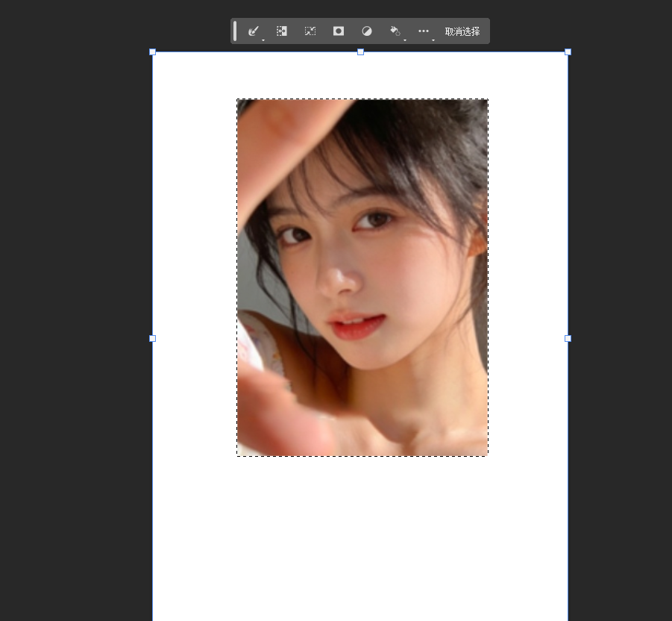Click the white canvas above the photo
672x621 pixels.
point(361,76)
